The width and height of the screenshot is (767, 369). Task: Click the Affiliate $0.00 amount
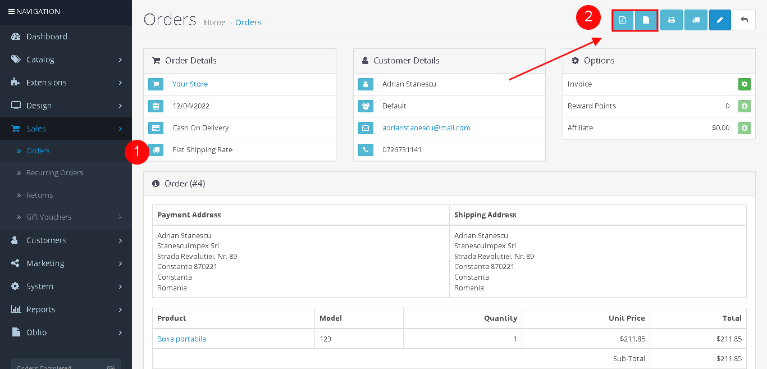click(721, 128)
